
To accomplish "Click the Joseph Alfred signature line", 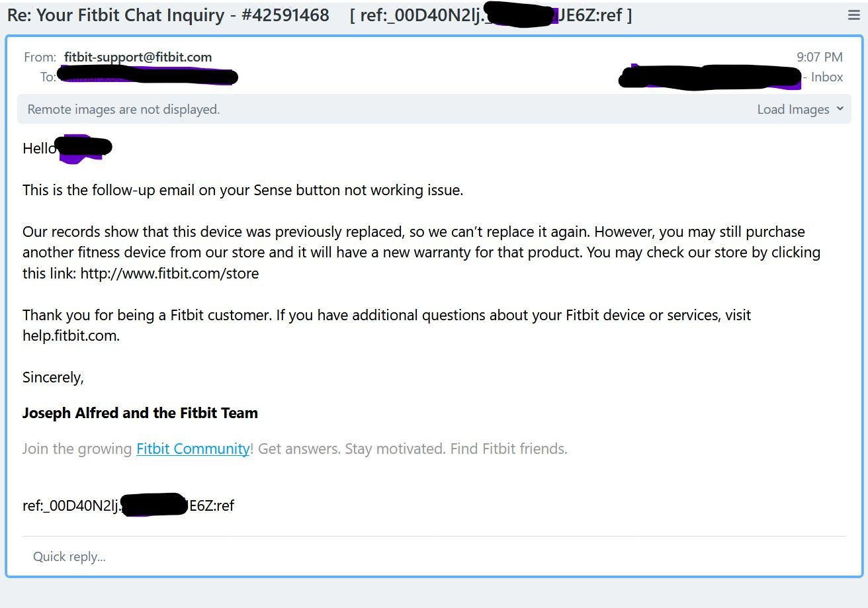I will 140,413.
